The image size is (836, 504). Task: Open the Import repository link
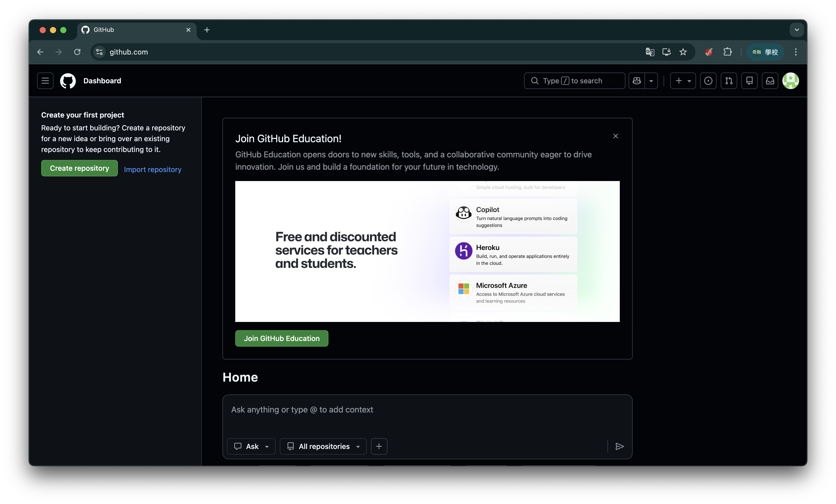[x=153, y=169]
